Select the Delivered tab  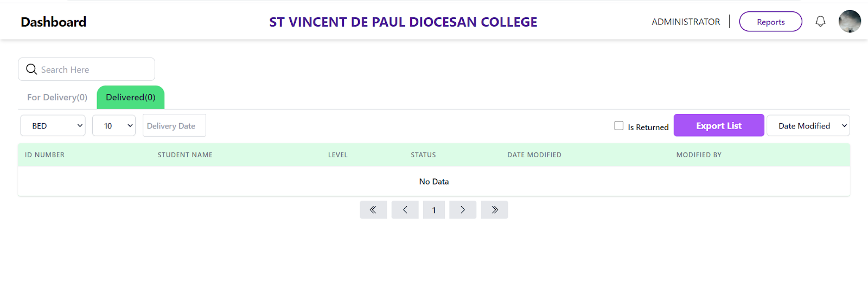[131, 98]
